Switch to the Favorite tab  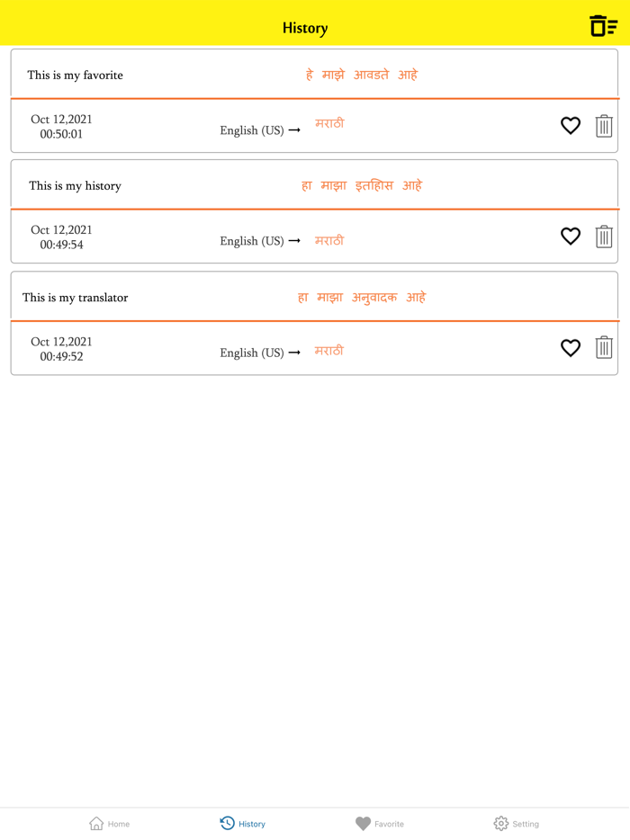(x=379, y=823)
